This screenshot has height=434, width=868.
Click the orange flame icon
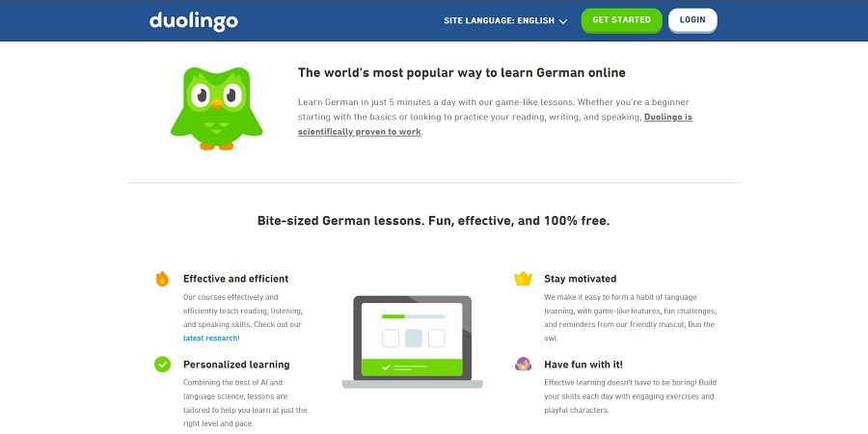(162, 279)
